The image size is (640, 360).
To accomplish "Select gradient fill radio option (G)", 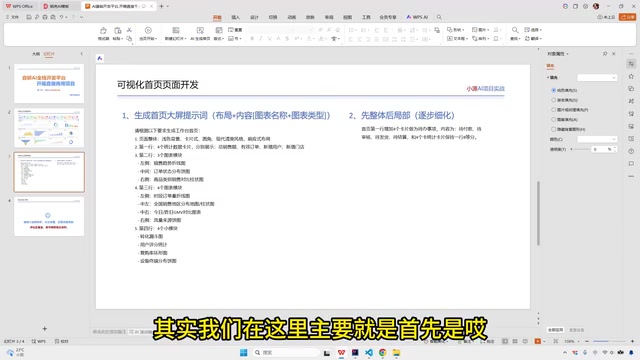I will pyautogui.click(x=553, y=100).
